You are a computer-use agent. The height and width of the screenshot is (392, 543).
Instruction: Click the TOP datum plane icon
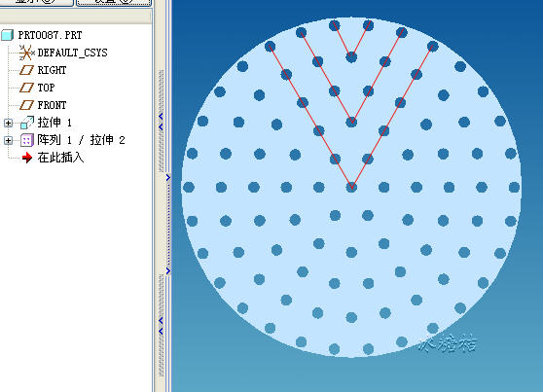coord(26,88)
